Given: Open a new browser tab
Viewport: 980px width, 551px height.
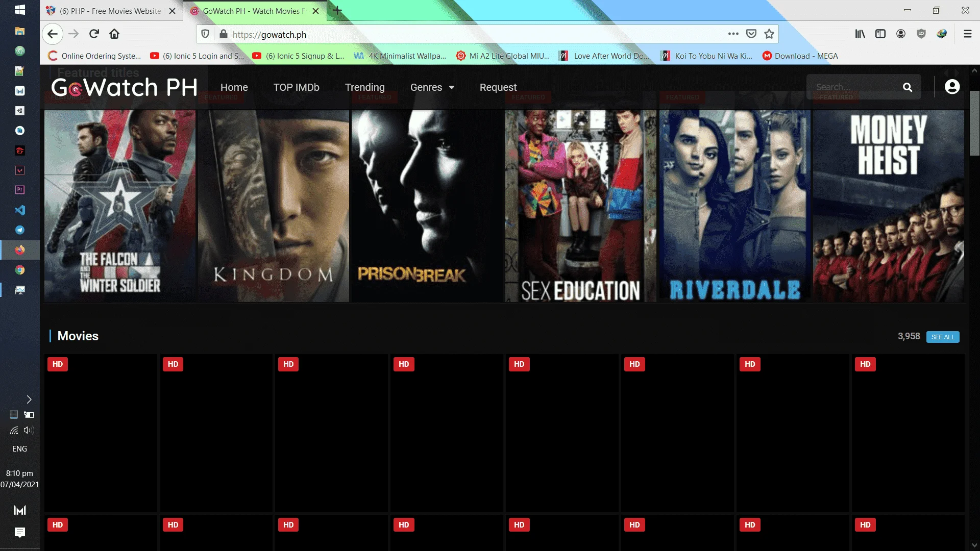Looking at the screenshot, I should (337, 10).
